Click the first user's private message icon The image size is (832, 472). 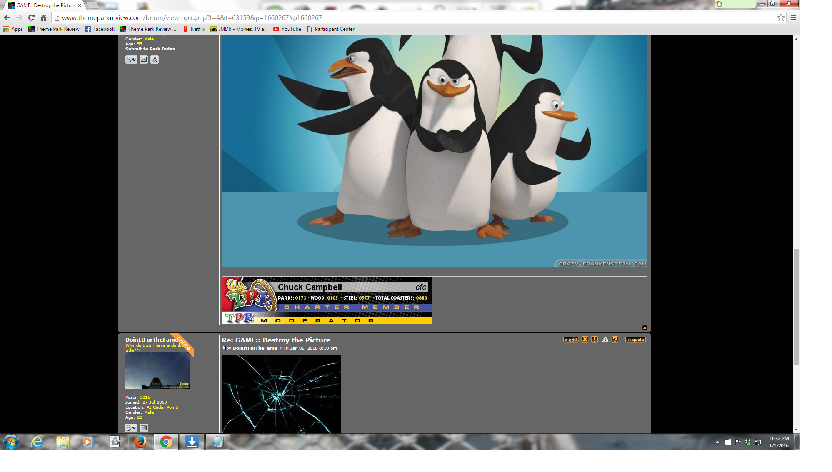pyautogui.click(x=144, y=60)
